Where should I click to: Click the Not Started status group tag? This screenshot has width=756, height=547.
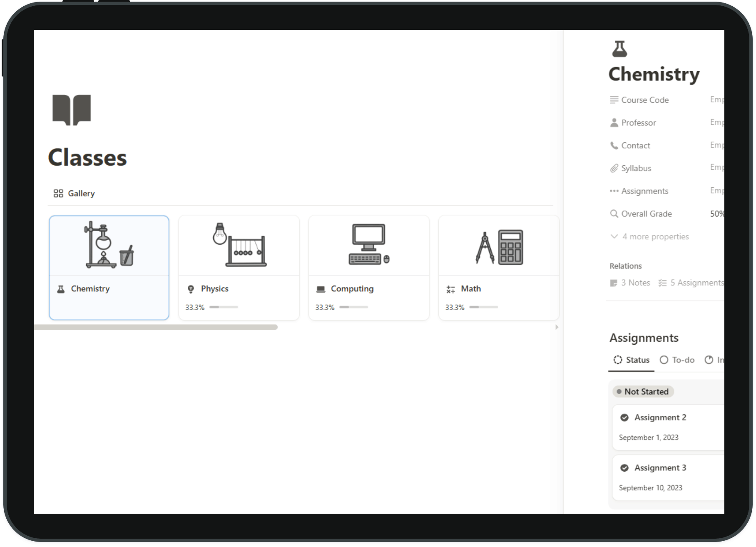click(x=643, y=392)
